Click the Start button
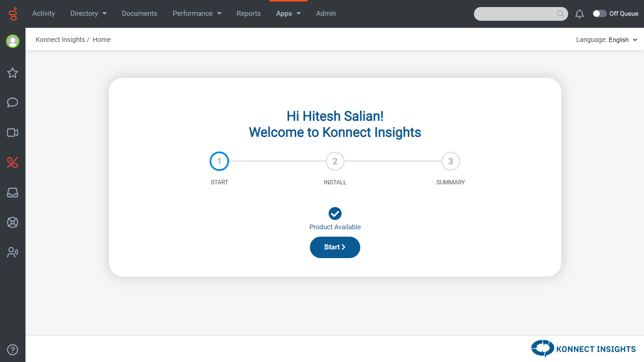Image resolution: width=644 pixels, height=362 pixels. [x=335, y=247]
